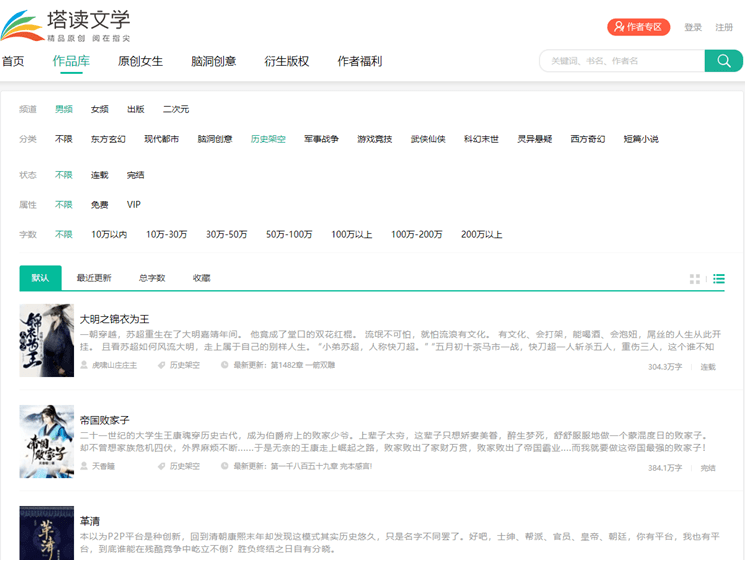The height and width of the screenshot is (570, 745).
Task: Go to 原创女生 in navigation menu
Action: point(140,61)
